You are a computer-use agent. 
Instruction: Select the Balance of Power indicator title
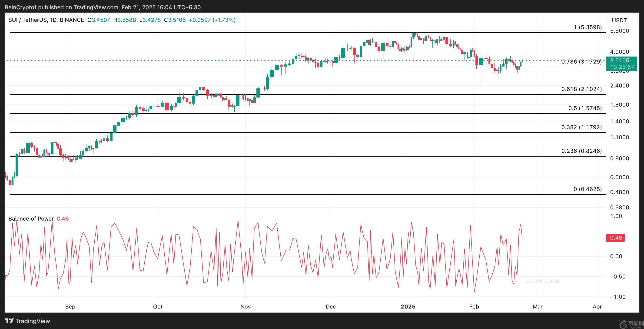(x=31, y=219)
